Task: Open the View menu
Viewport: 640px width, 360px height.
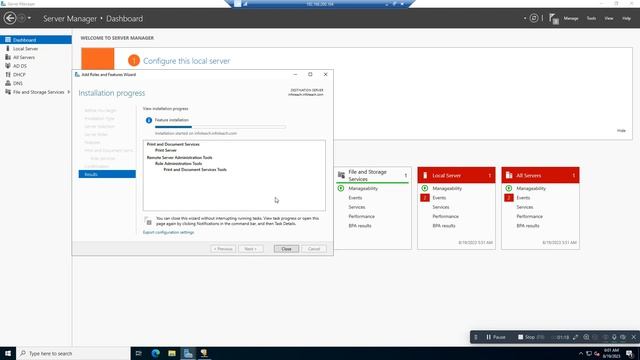Action: (x=609, y=18)
